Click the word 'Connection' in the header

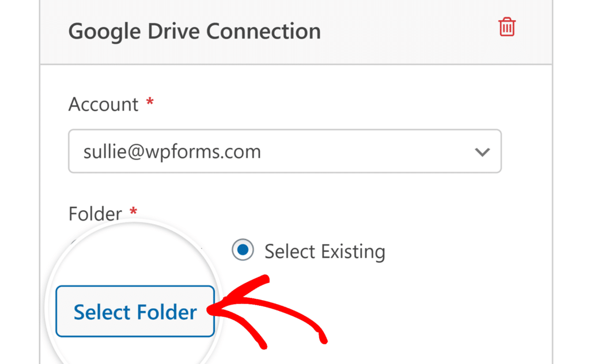[263, 31]
